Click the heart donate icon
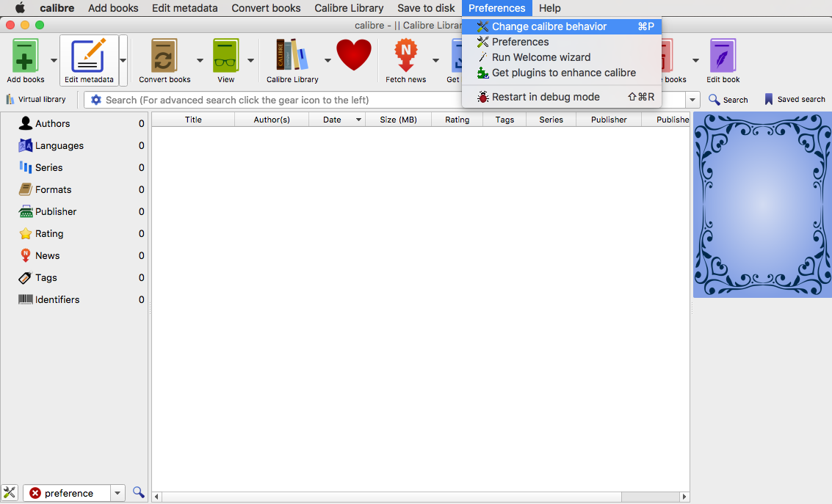 coord(354,55)
